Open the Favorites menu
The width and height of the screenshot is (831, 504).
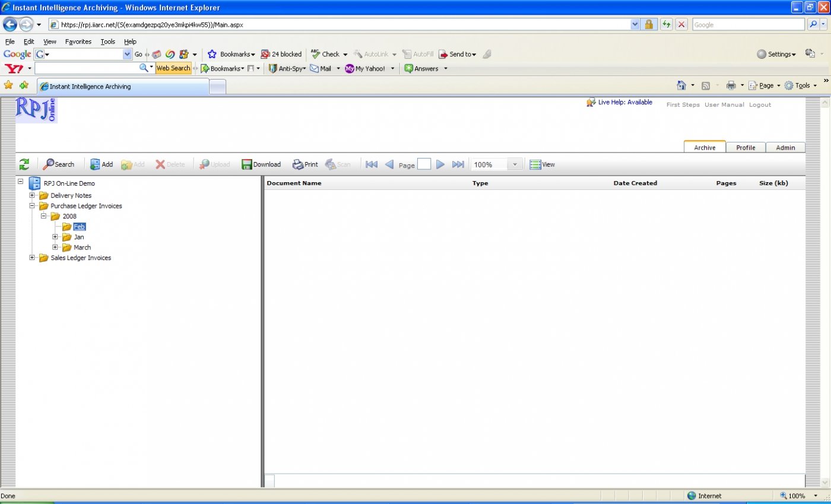point(78,42)
